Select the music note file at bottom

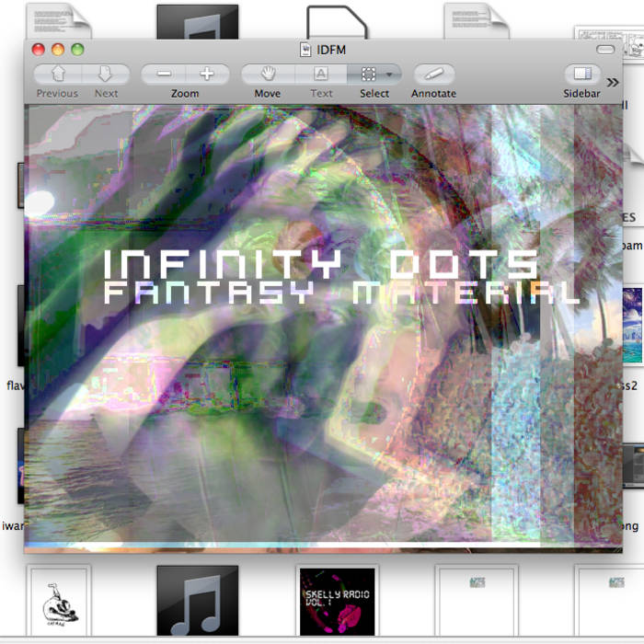point(198,603)
